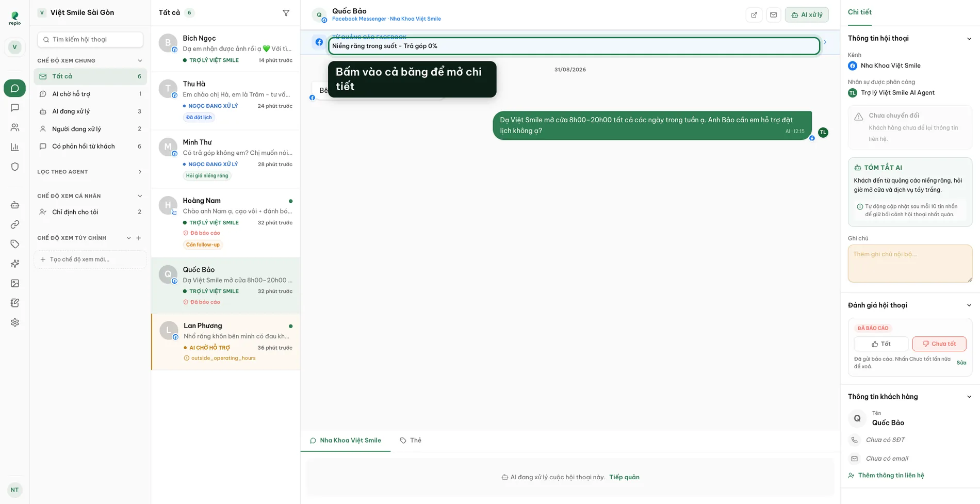
Task: Click the NT user avatar at bottom left
Action: tap(14, 490)
